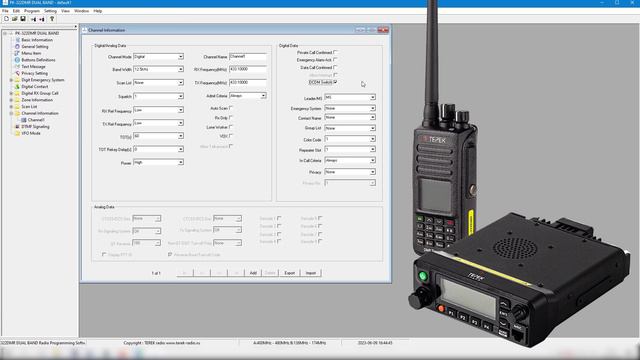The height and width of the screenshot is (360, 640).
Task: Open the Power dropdown
Action: tap(180, 162)
